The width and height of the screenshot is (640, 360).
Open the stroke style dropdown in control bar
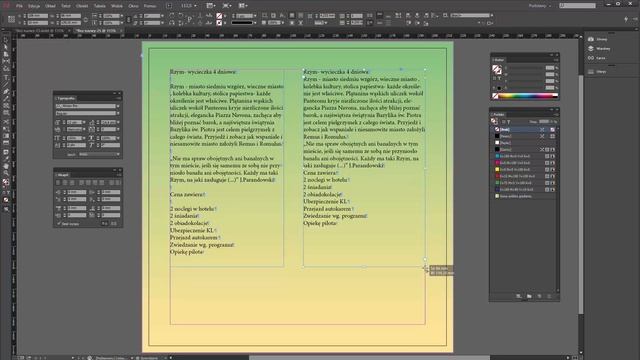point(255,23)
